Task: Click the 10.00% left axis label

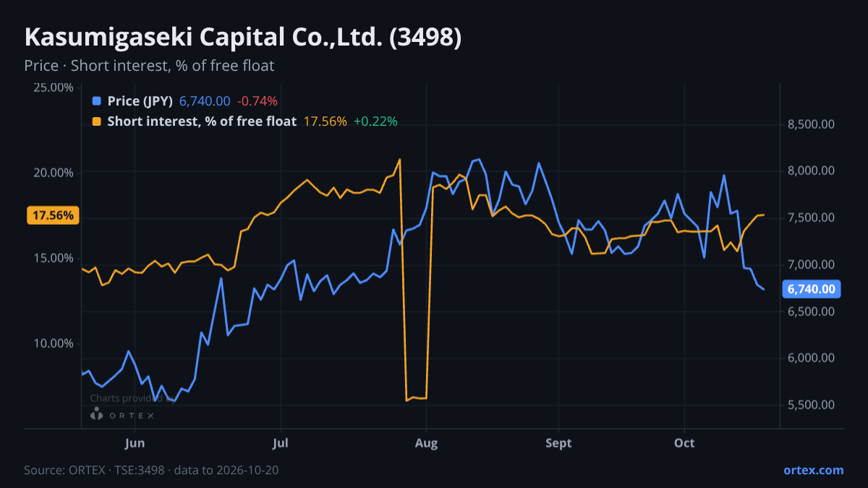Action: tap(54, 343)
